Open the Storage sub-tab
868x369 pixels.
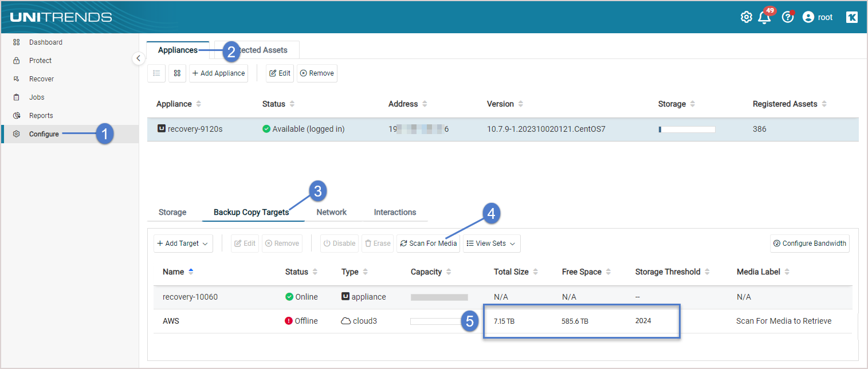coord(172,212)
